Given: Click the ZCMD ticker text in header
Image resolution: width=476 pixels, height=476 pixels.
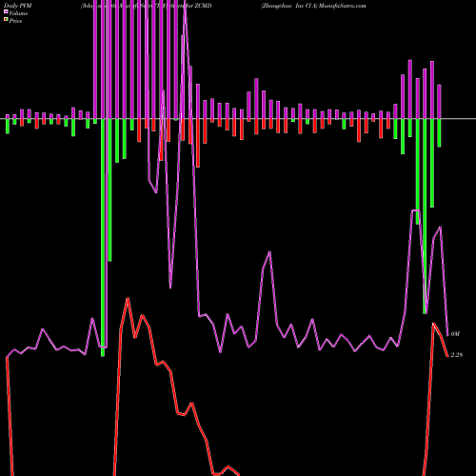Looking at the screenshot, I should (203, 6).
